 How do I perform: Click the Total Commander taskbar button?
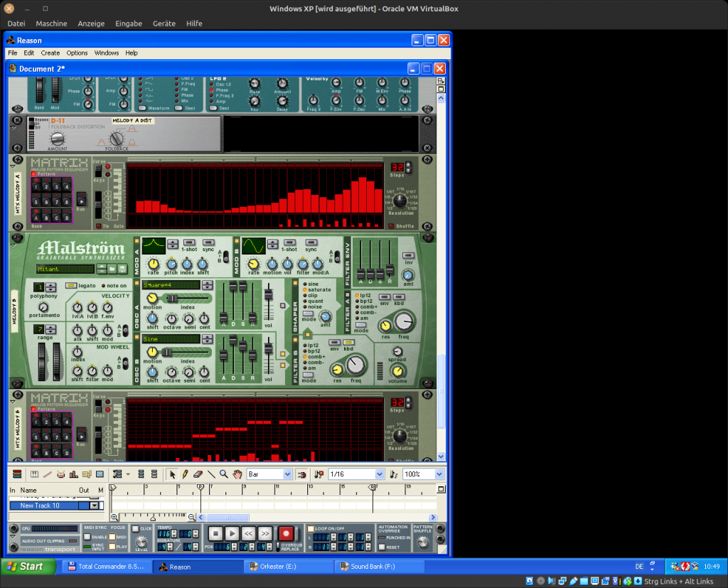105,567
